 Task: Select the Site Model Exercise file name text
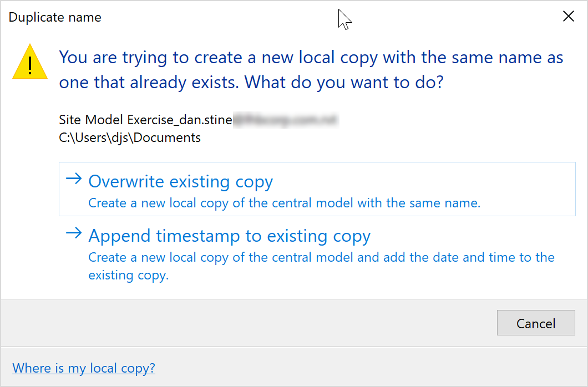(x=147, y=119)
